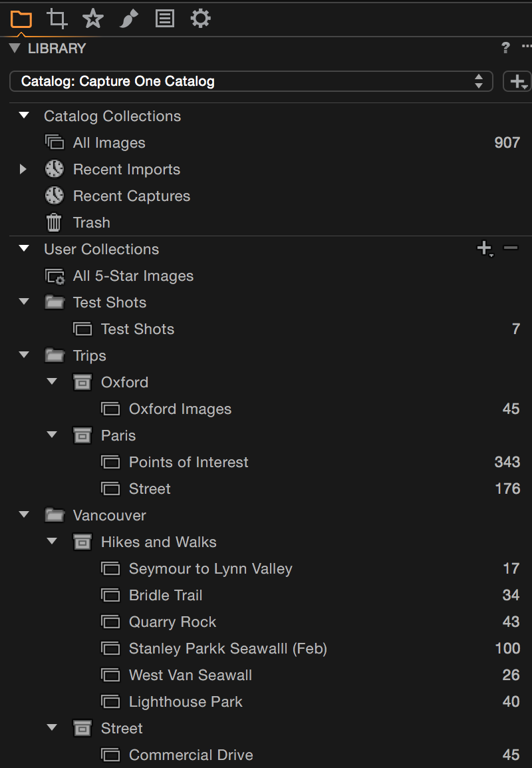
Task: Click the Oxford project box icon
Action: tap(82, 382)
